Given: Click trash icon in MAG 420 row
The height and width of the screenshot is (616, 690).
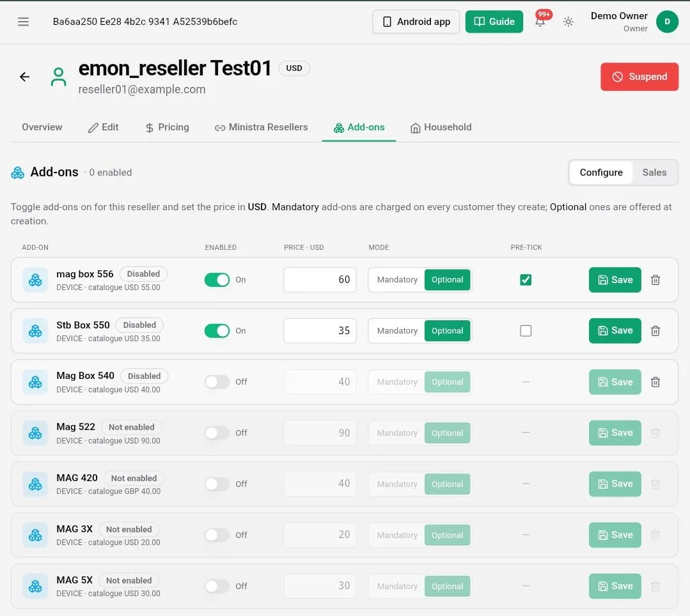Looking at the screenshot, I should click(655, 484).
